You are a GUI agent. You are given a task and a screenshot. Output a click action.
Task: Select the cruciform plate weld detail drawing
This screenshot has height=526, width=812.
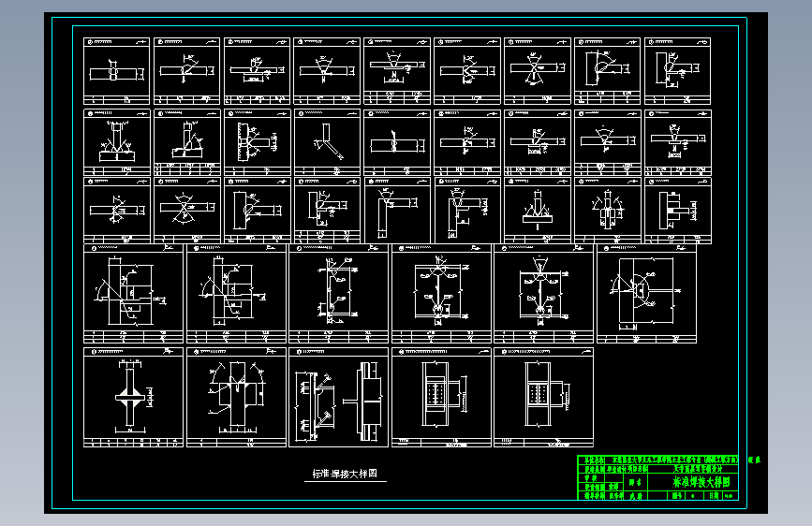(x=133, y=397)
